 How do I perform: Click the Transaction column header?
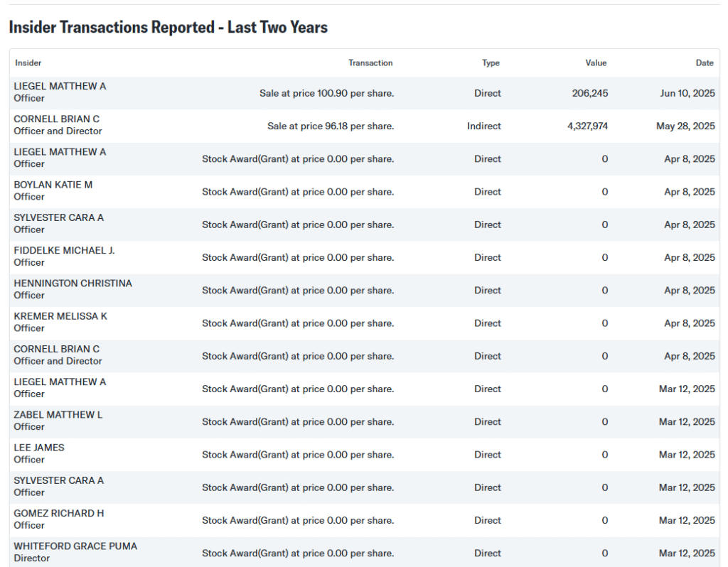point(370,63)
